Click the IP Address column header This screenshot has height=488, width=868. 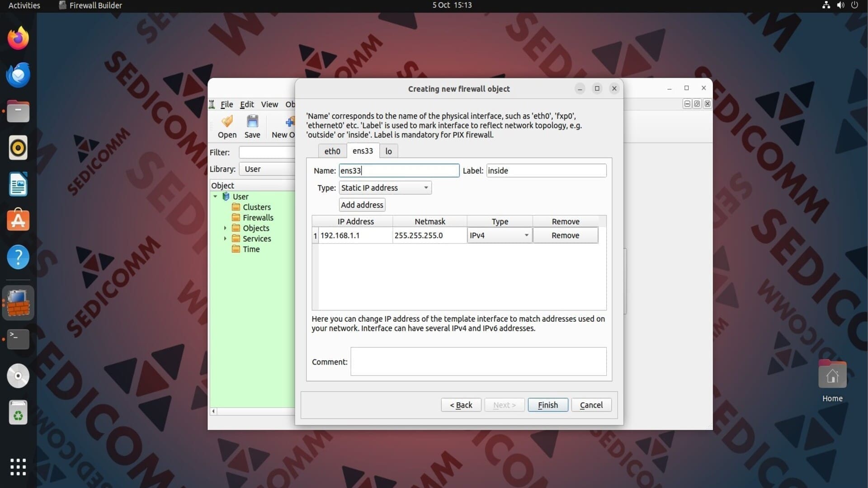(355, 221)
